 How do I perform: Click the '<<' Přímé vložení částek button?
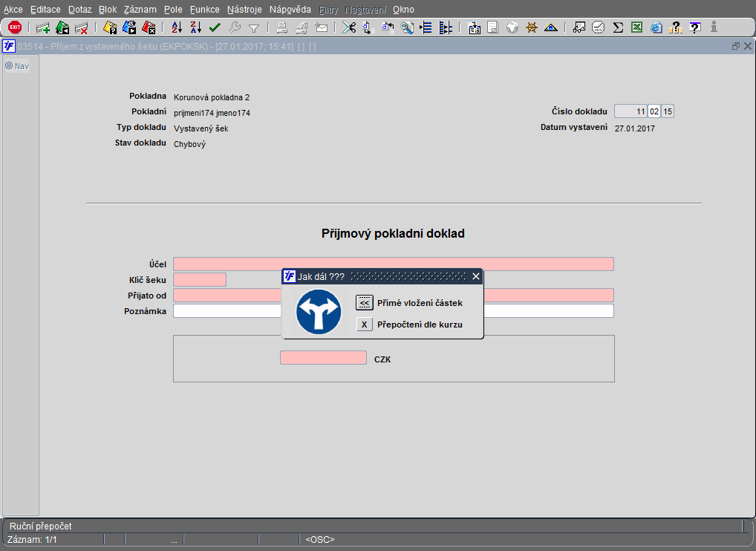pos(365,303)
